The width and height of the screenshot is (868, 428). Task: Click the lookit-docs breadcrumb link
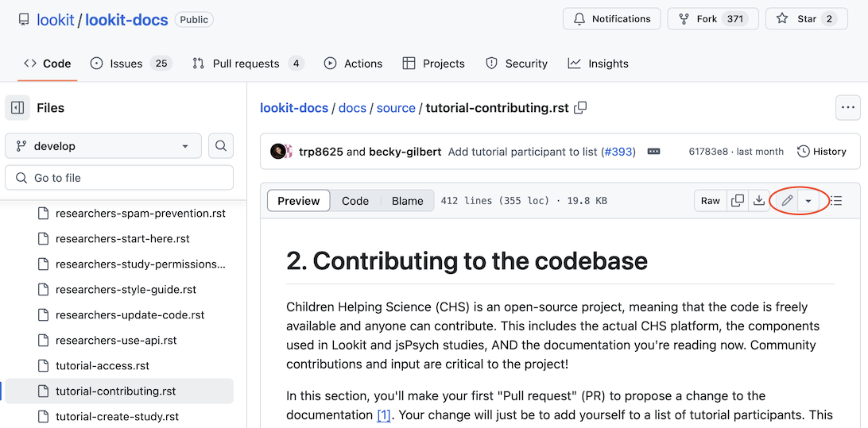[x=294, y=108]
